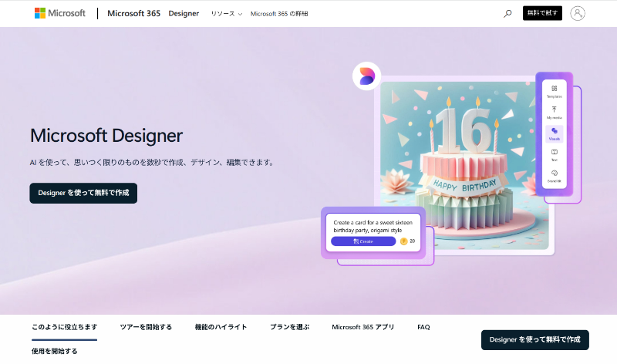Click bottom-bar Designer を使って無料で作成 button
Screen dimensions: 617x364
pyautogui.click(x=534, y=339)
